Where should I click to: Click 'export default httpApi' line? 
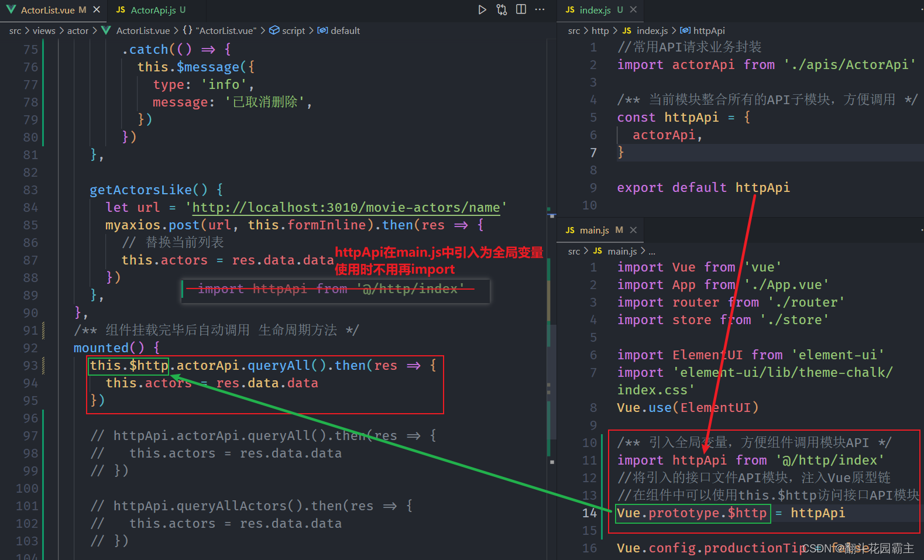tap(703, 187)
